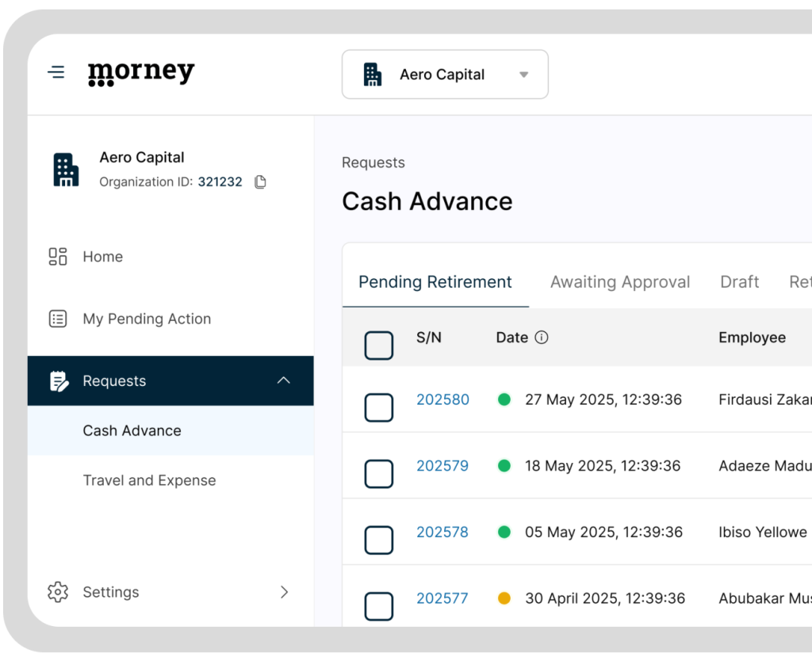Check the select-all checkbox in table header
Viewport: 812px width, 653px height.
[378, 346]
